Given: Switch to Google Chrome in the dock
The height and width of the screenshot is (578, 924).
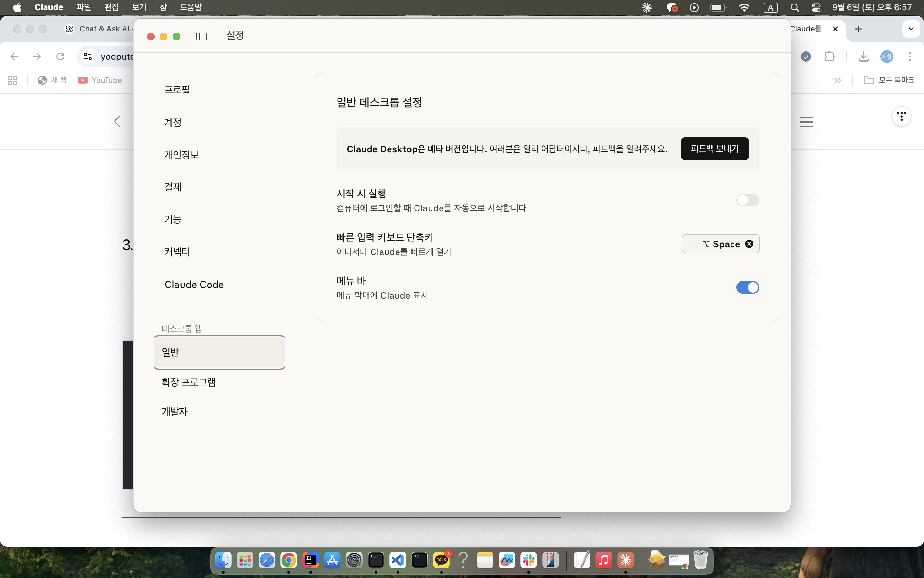Looking at the screenshot, I should click(289, 560).
